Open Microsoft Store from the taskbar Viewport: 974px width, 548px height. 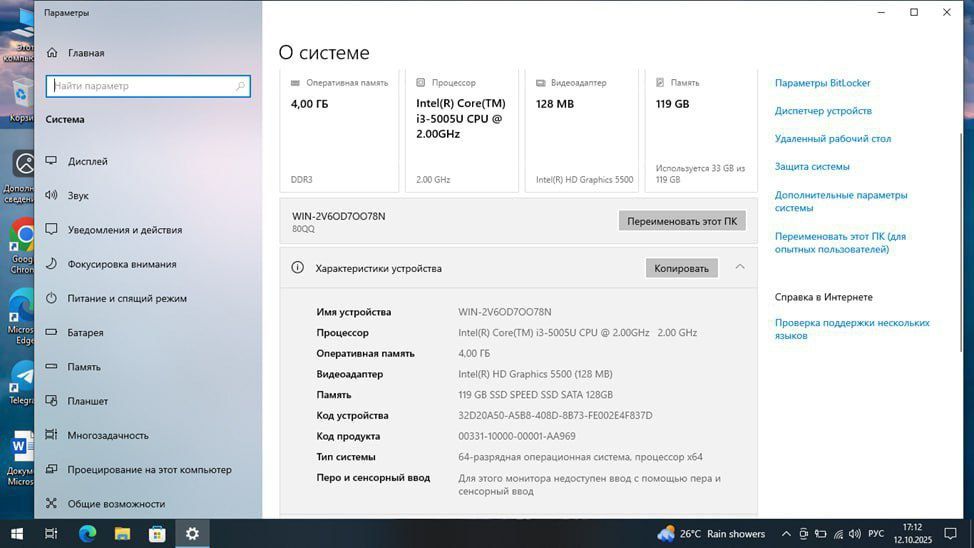tap(157, 534)
